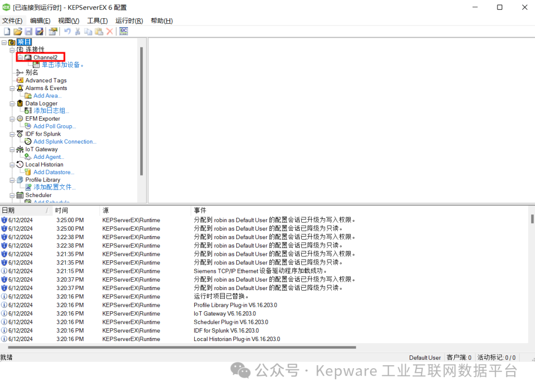The image size is (535, 392).
Task: Click the event log horizontal scrollbar
Action: click(x=182, y=347)
